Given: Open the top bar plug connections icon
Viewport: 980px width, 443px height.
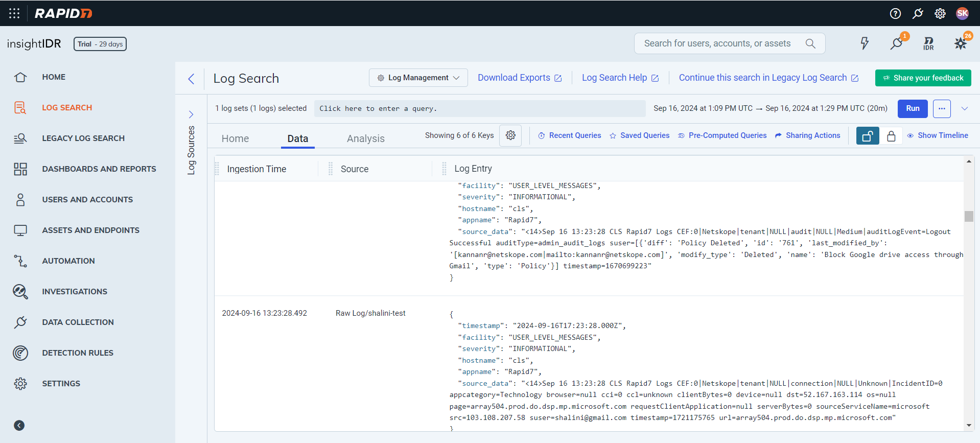Looking at the screenshot, I should pos(918,13).
